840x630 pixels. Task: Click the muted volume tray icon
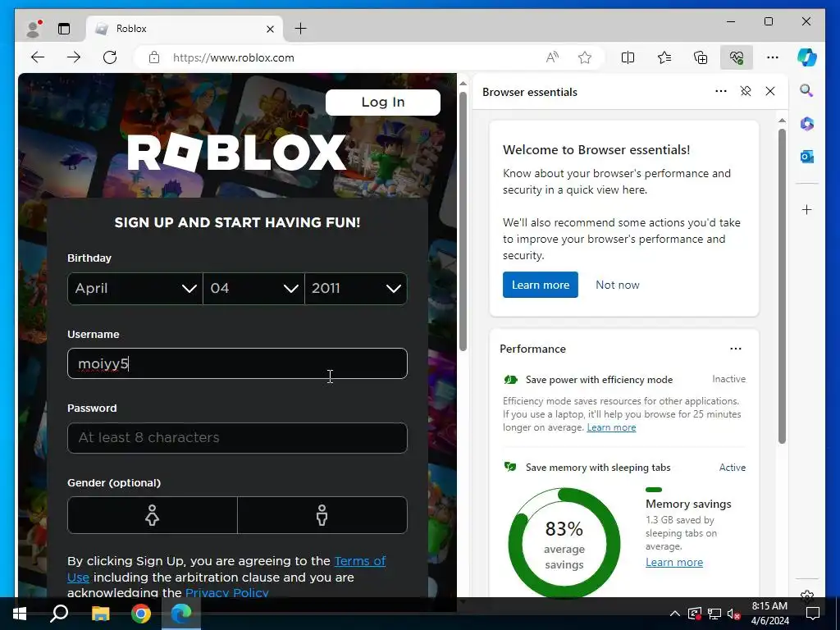click(733, 614)
